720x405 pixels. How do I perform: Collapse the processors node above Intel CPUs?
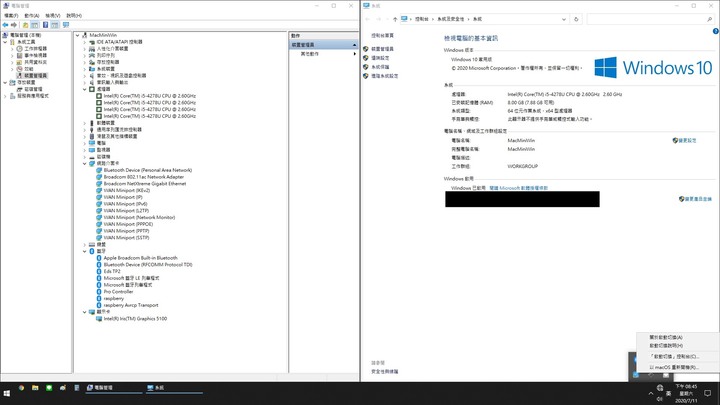pyautogui.click(x=84, y=89)
